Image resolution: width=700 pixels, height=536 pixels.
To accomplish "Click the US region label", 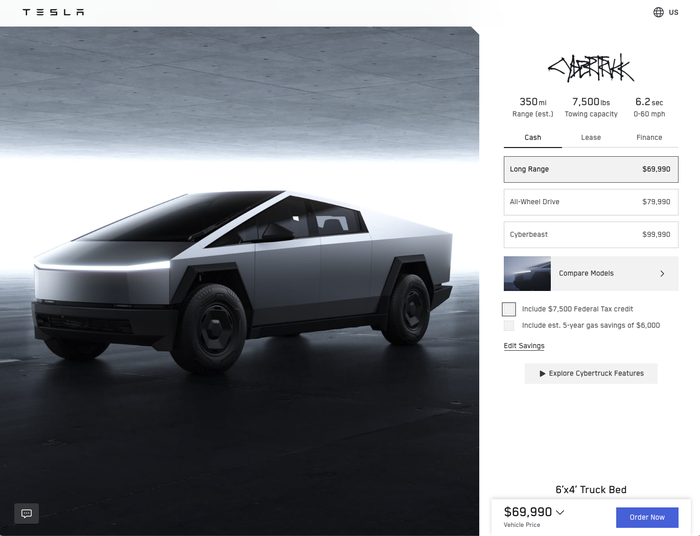I will (x=673, y=12).
